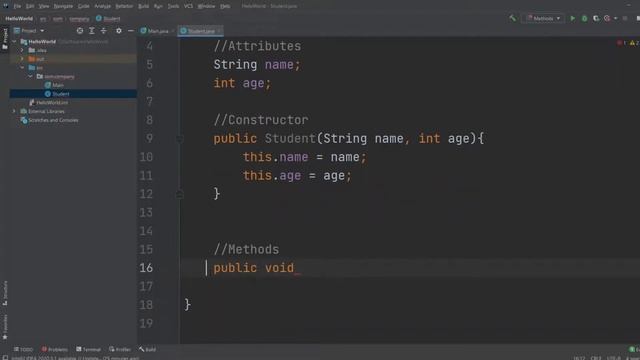Open the Analyze menu
Image resolution: width=640 pixels, height=360 pixels.
coord(102,6)
